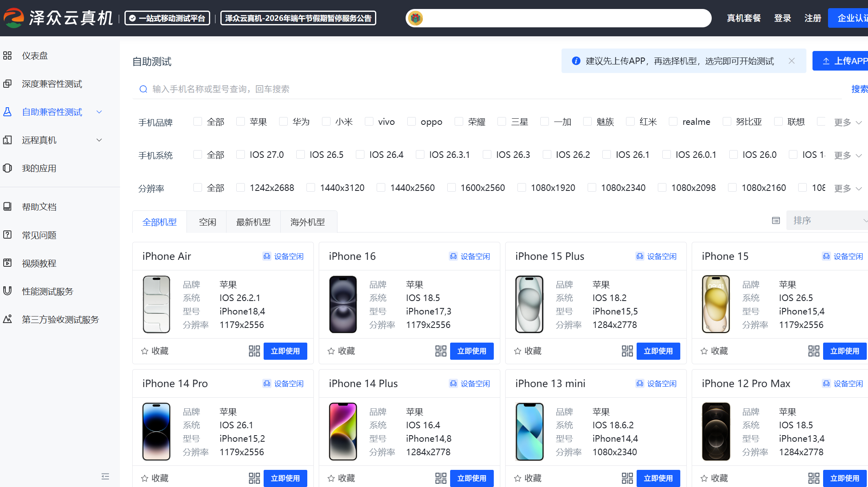Click the phone name search input field
Screen dimensions: 868x487
[488, 89]
